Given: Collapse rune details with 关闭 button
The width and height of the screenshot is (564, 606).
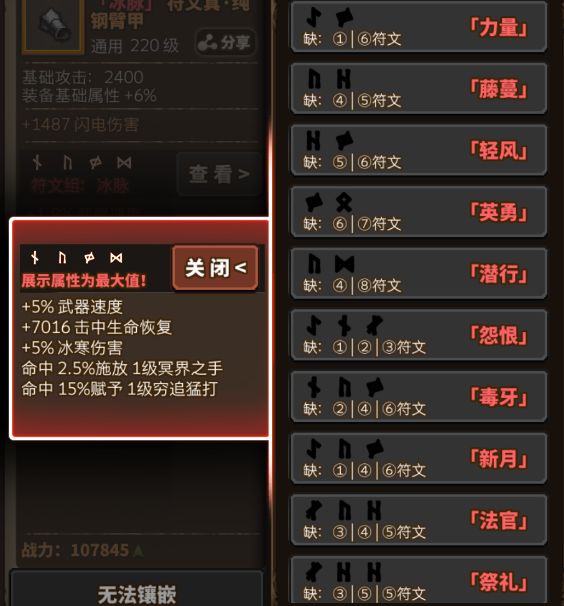Looking at the screenshot, I should [215, 268].
